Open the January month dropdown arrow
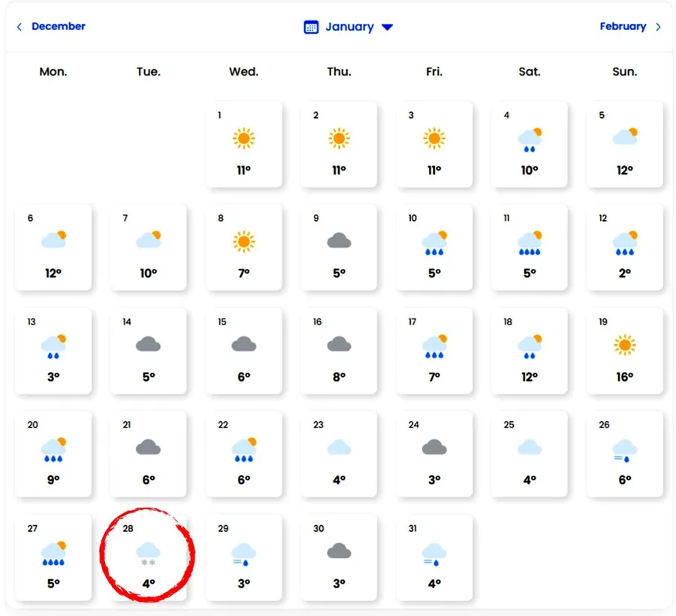 point(388,27)
